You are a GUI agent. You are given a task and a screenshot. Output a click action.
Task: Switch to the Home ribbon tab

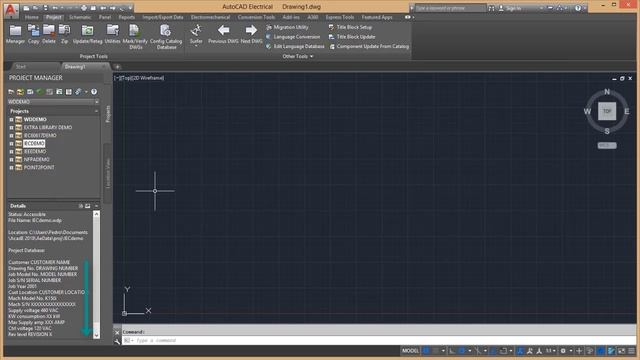click(x=31, y=17)
